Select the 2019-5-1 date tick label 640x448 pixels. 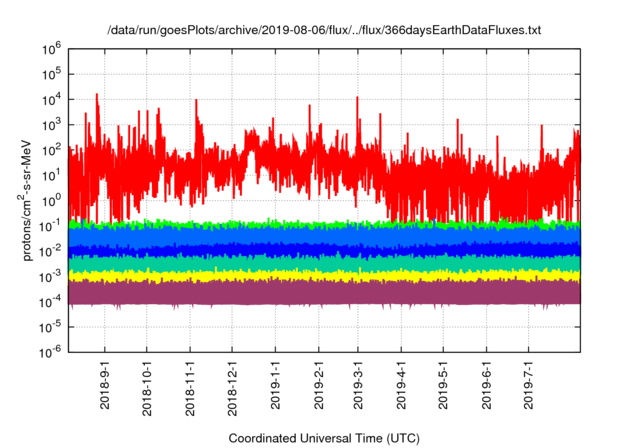[443, 385]
